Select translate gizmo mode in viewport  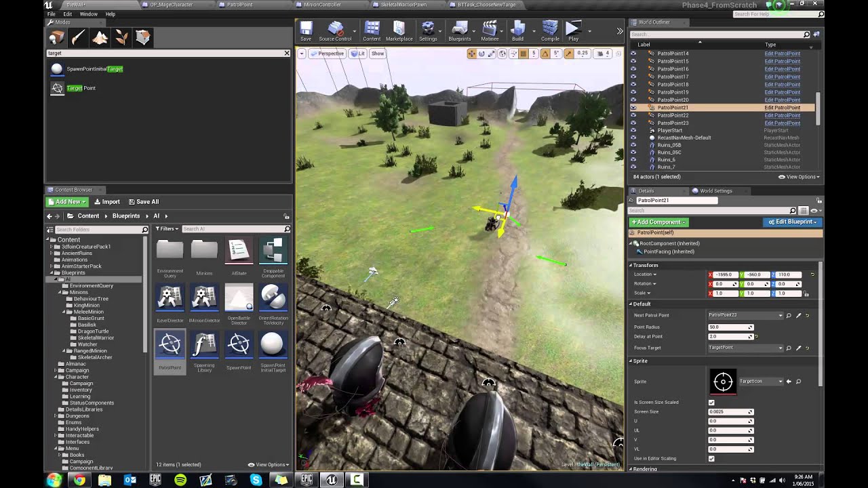pos(472,54)
